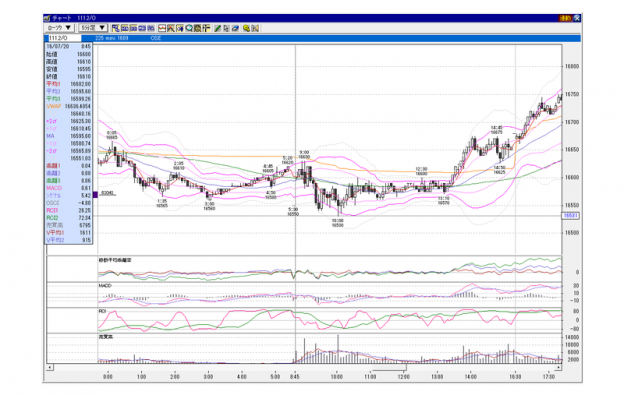Open the first chart layout icon

[115, 28]
